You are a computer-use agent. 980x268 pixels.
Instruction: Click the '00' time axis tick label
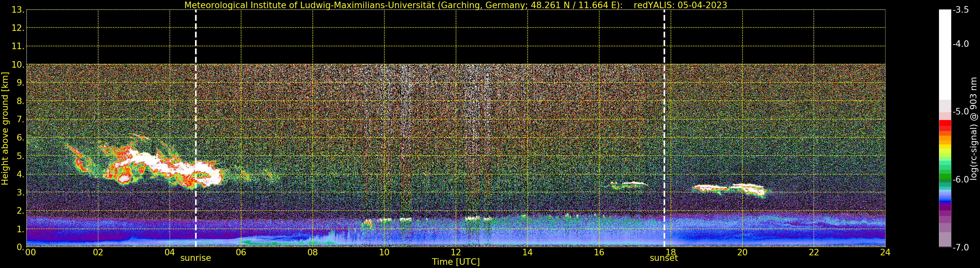(x=31, y=252)
